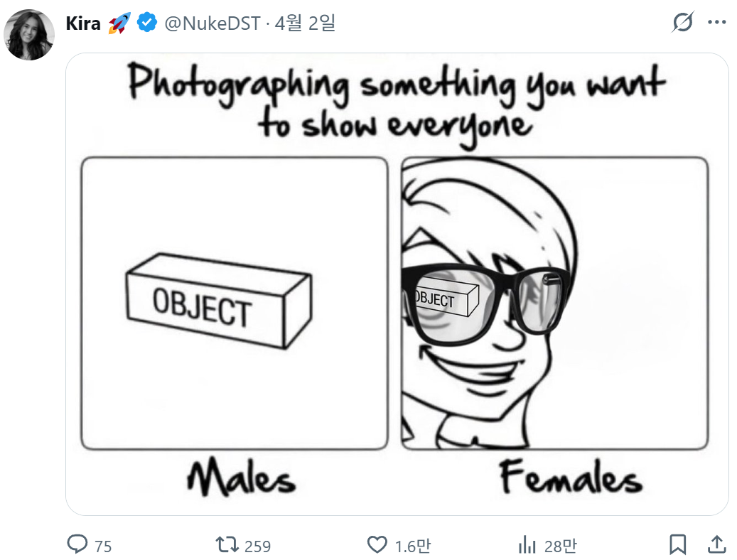Click the Grok icon beside the date
This screenshot has width=737, height=560.
click(682, 23)
